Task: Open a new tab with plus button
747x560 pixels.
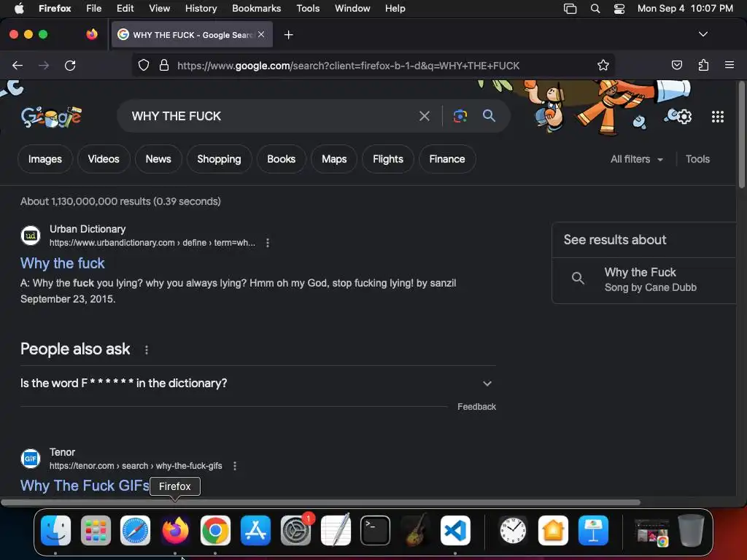Action: click(288, 35)
